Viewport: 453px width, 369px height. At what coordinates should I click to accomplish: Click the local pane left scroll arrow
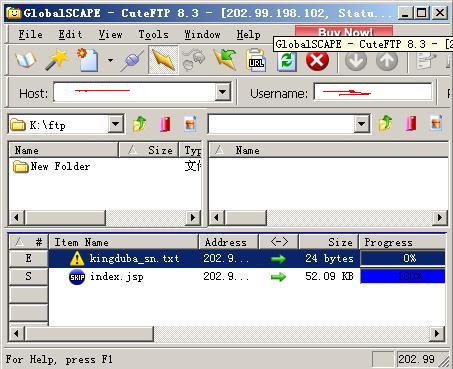17,218
